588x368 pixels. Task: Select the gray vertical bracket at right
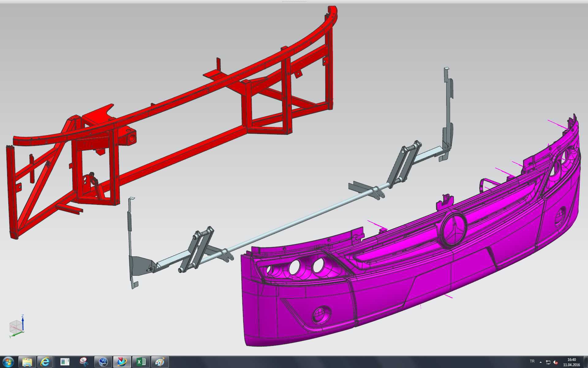[448, 113]
